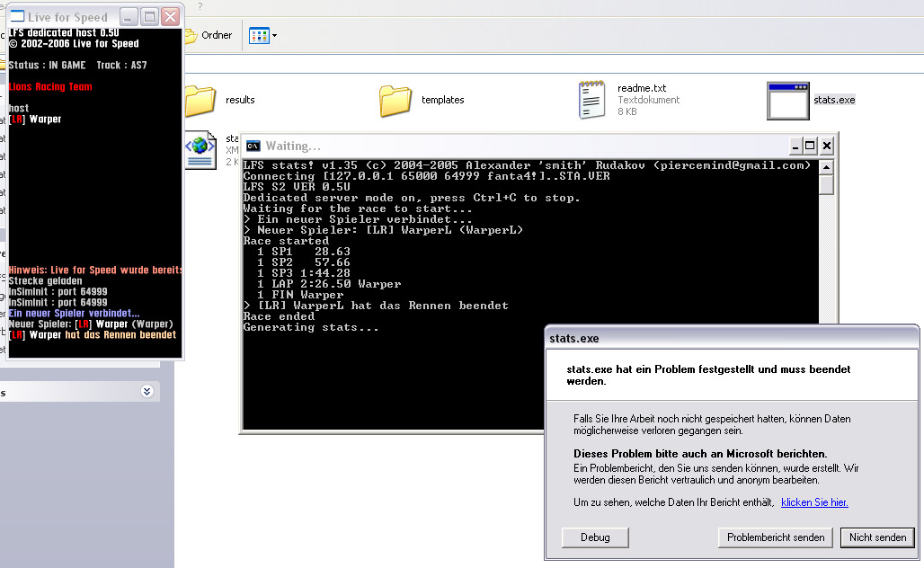Viewport: 924px width, 568px height.
Task: Click the console scrollbar thumb
Action: click(x=826, y=184)
